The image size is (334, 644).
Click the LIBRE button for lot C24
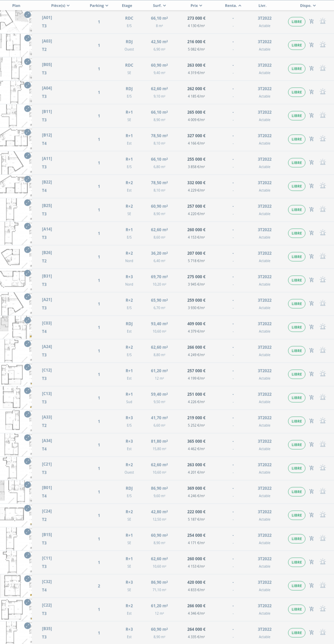click(296, 515)
